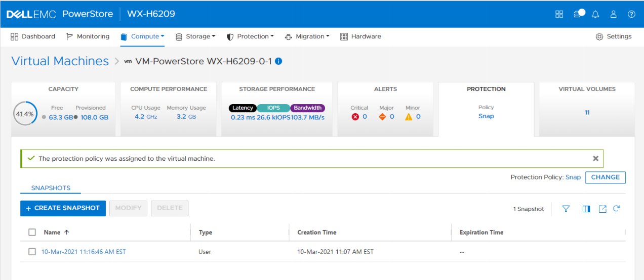Click the Major alerts orange icon

click(383, 117)
